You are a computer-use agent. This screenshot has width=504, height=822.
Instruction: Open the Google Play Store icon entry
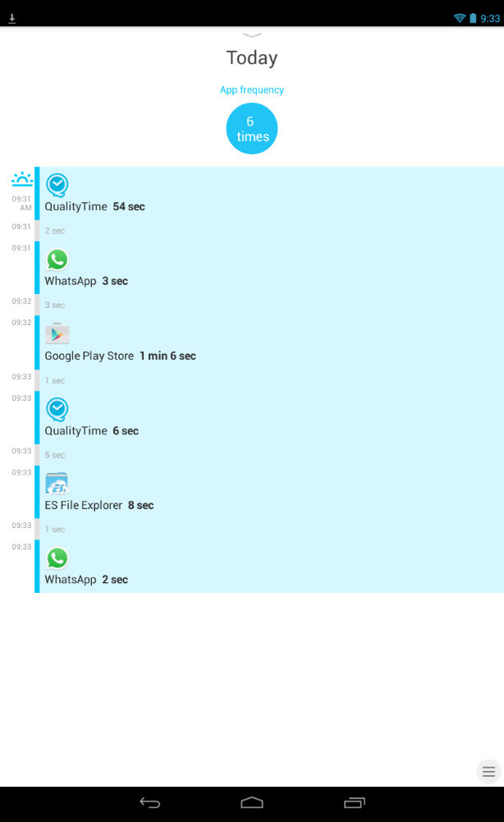(57, 334)
